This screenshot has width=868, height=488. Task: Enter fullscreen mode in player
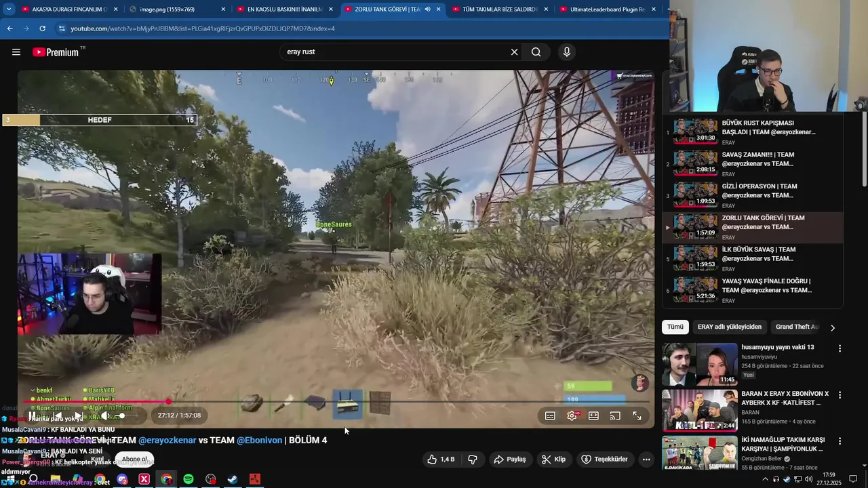[637, 415]
